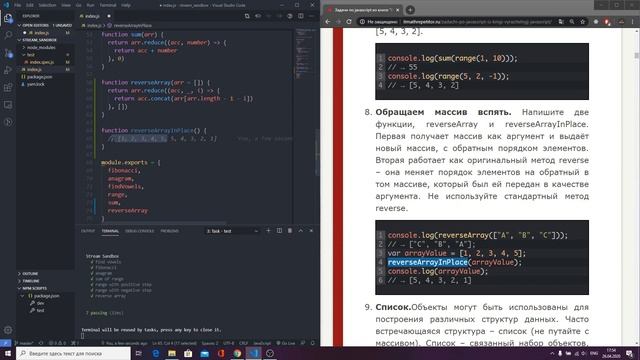Open the Explorer view in activity bar

(x=8, y=18)
